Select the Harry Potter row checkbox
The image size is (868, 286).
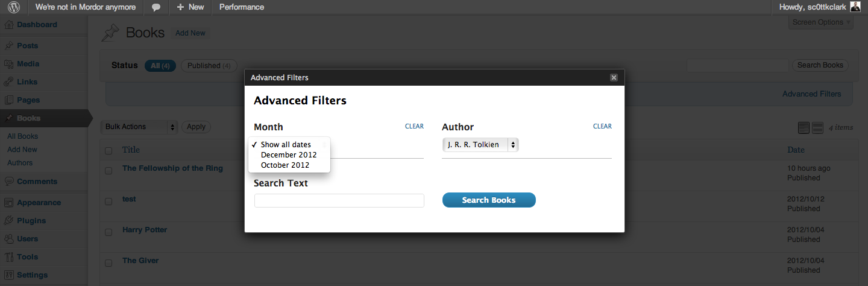pos(108,232)
